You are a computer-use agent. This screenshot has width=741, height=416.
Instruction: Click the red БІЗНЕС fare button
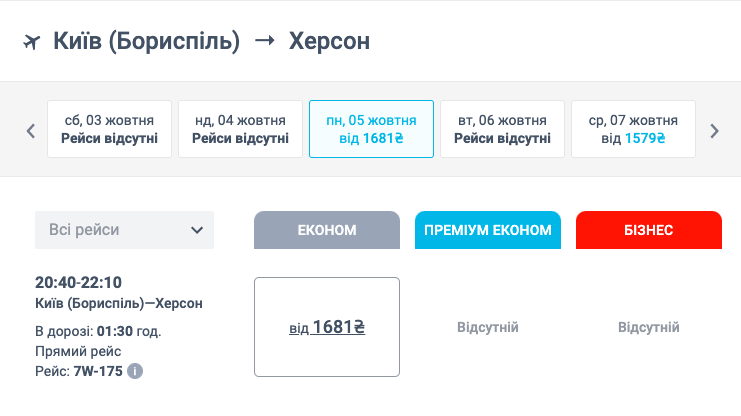pyautogui.click(x=649, y=230)
